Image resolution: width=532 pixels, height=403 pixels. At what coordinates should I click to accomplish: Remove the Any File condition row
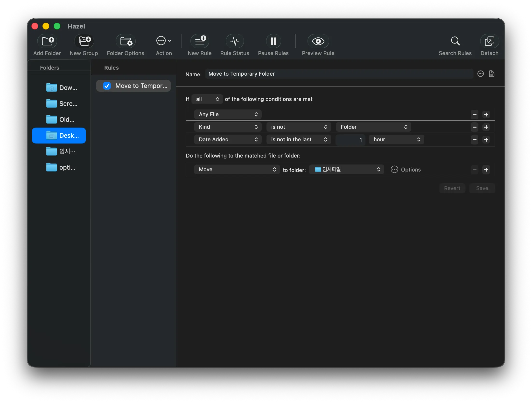[475, 114]
